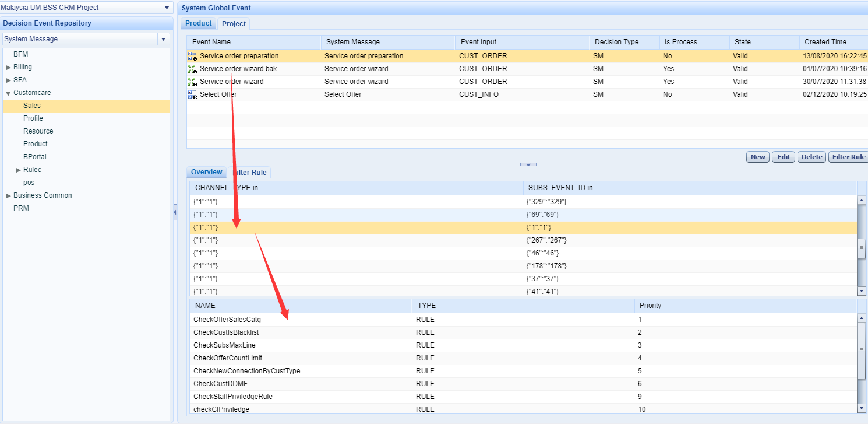Select the Service order wizard row dated 30/07/2020
This screenshot has width=868, height=424.
pyautogui.click(x=527, y=82)
